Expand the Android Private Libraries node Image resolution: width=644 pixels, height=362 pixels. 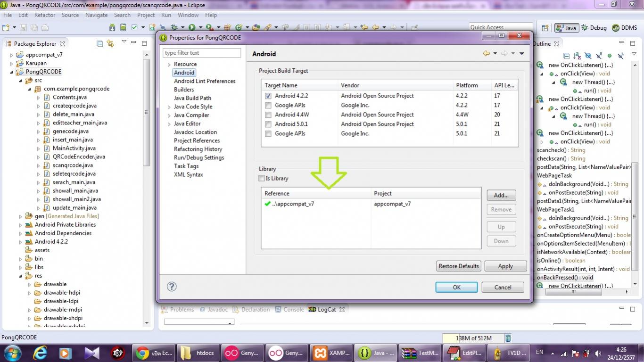pyautogui.click(x=21, y=225)
